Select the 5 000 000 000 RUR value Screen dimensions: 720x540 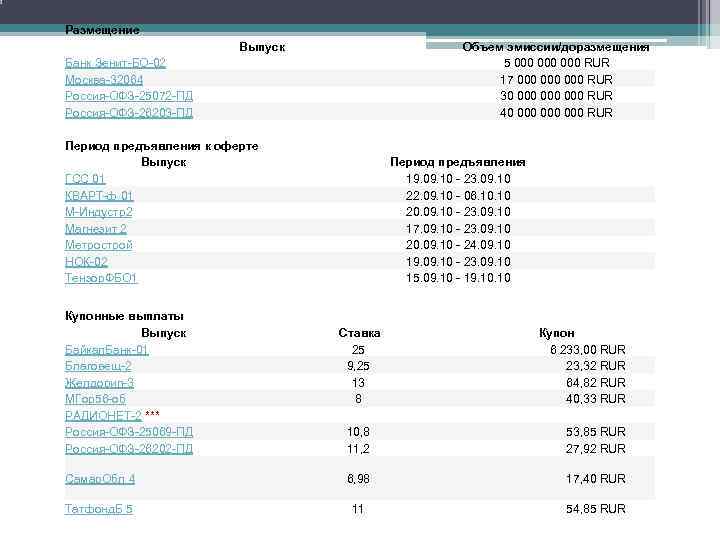pos(557,63)
